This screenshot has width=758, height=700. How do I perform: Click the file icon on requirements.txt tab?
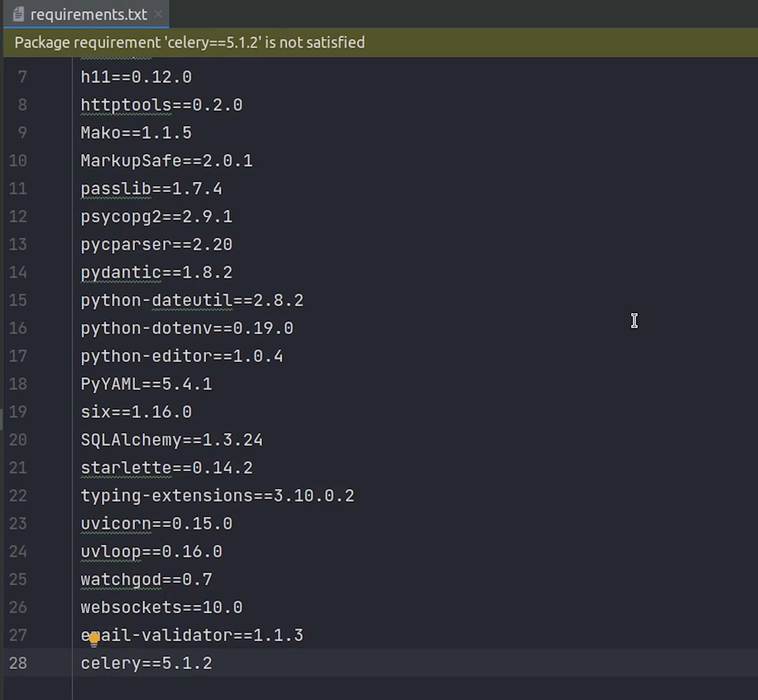pos(18,14)
